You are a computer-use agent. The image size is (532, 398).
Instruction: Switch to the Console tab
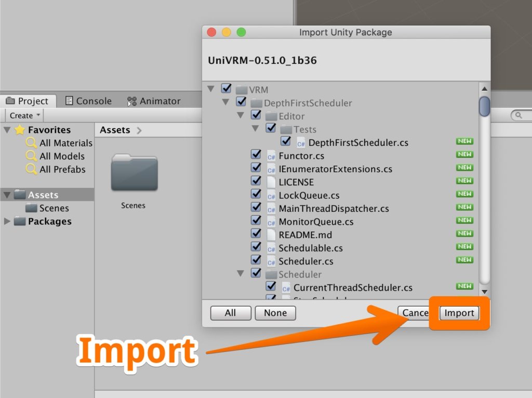point(88,101)
